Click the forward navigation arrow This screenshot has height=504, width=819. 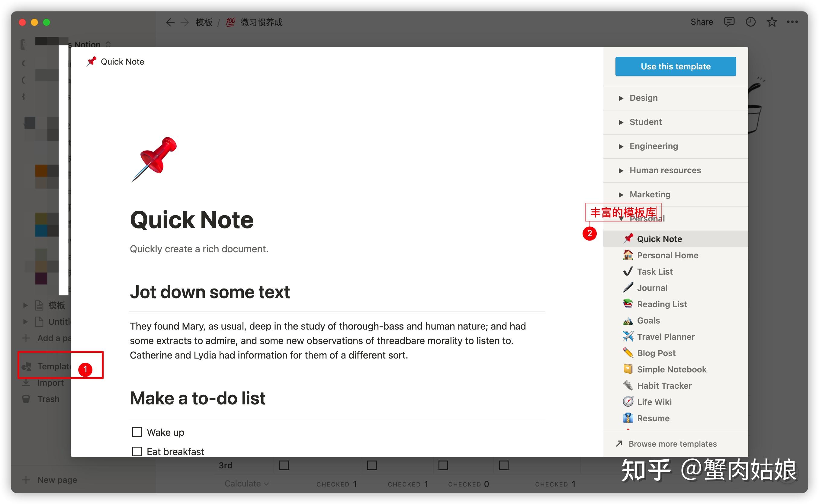(185, 22)
